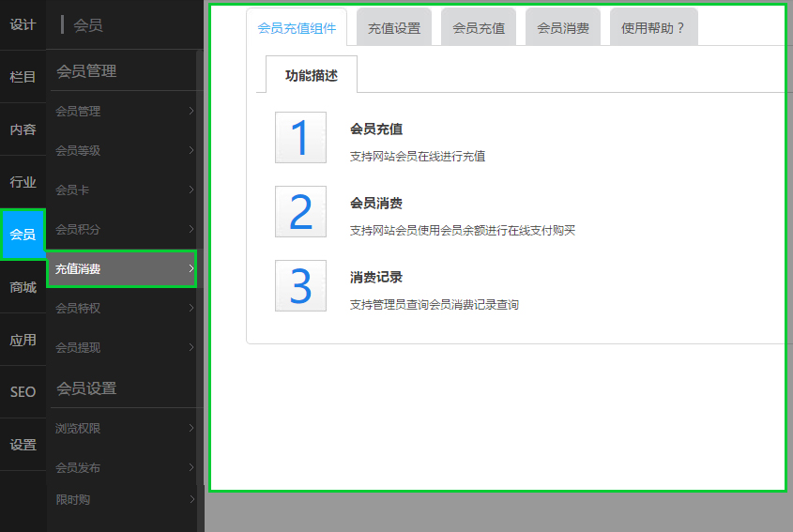The width and height of the screenshot is (793, 532).
Task: Open the 栏目 section in left rail
Action: pos(23,77)
